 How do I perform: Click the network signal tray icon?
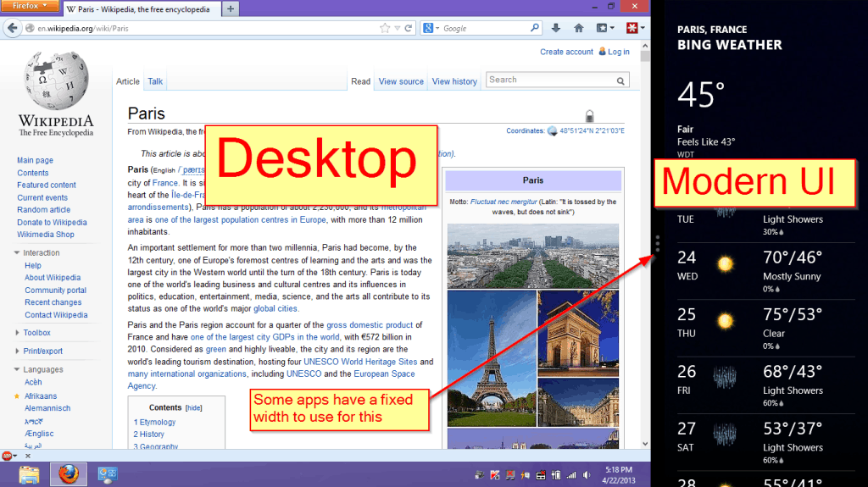coord(571,475)
